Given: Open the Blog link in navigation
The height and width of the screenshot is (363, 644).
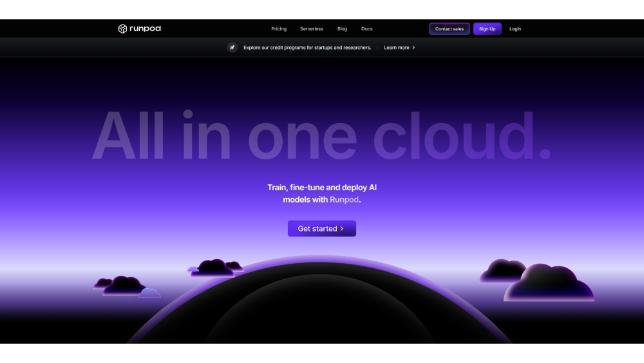Looking at the screenshot, I should click(x=342, y=29).
